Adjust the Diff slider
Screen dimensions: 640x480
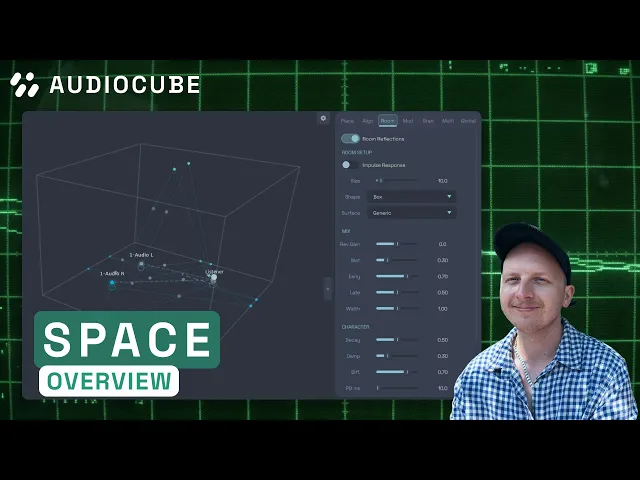[397, 372]
